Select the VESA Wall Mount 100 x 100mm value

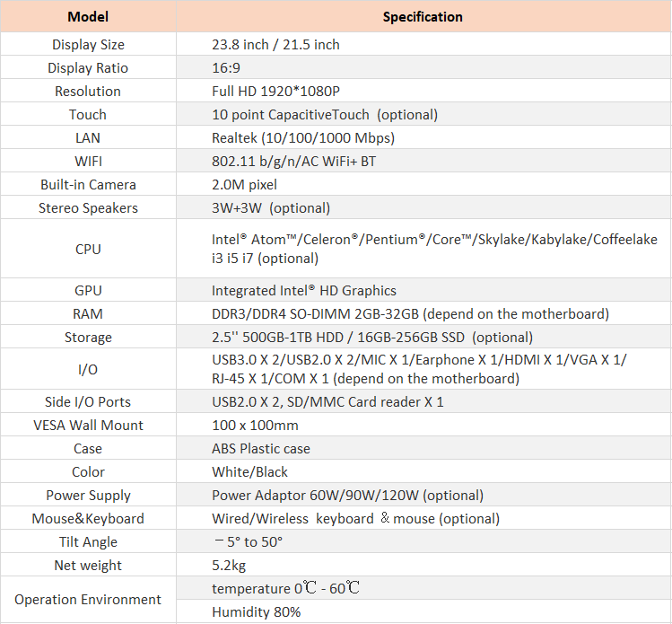pos(255,426)
